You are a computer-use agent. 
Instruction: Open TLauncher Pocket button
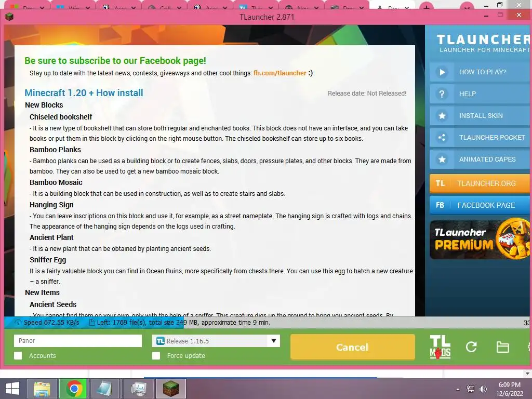tap(480, 137)
